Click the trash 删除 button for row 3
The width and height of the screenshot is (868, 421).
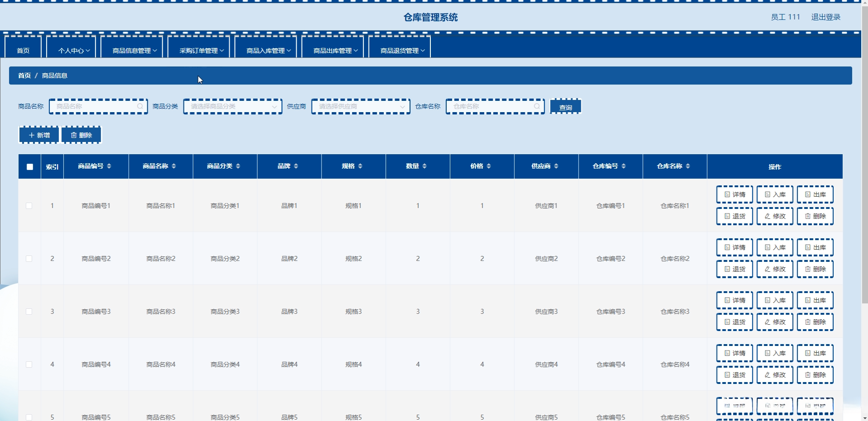click(815, 322)
